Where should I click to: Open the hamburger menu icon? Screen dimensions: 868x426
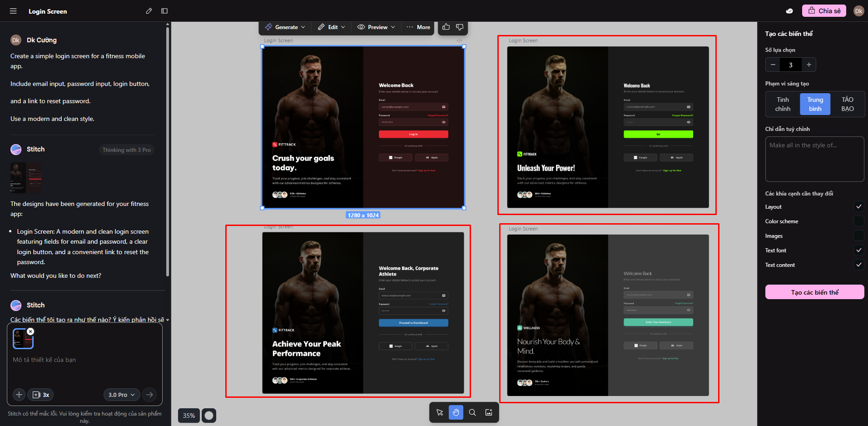click(13, 11)
